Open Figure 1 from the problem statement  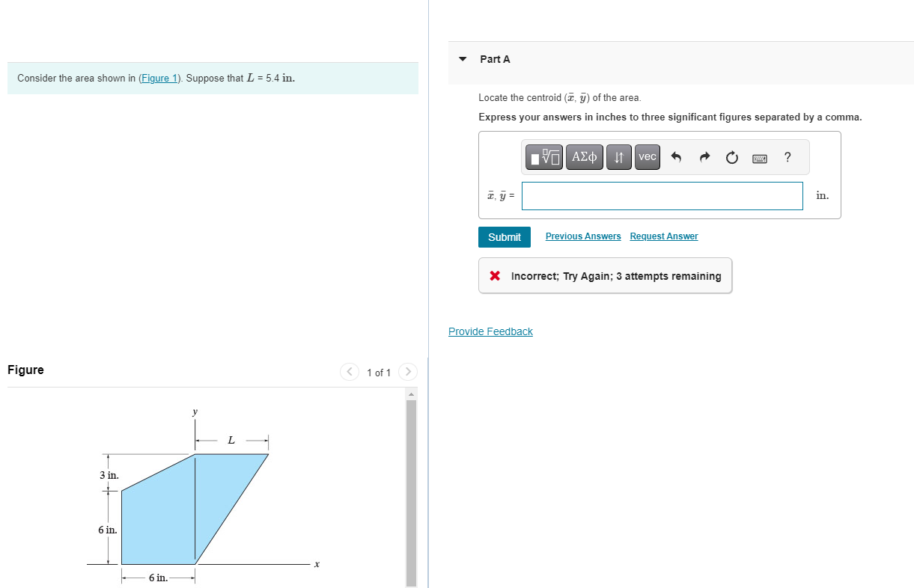coord(159,78)
